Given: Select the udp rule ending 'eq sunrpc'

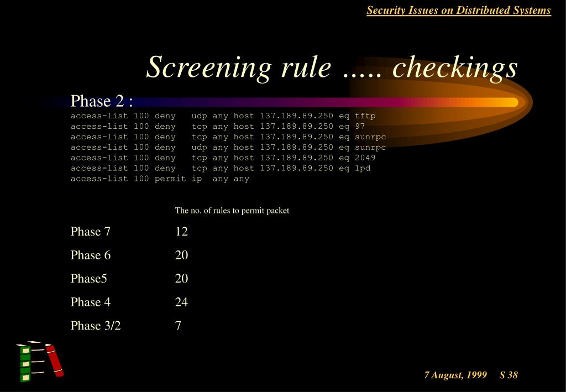Looking at the screenshot, I should pos(228,148).
